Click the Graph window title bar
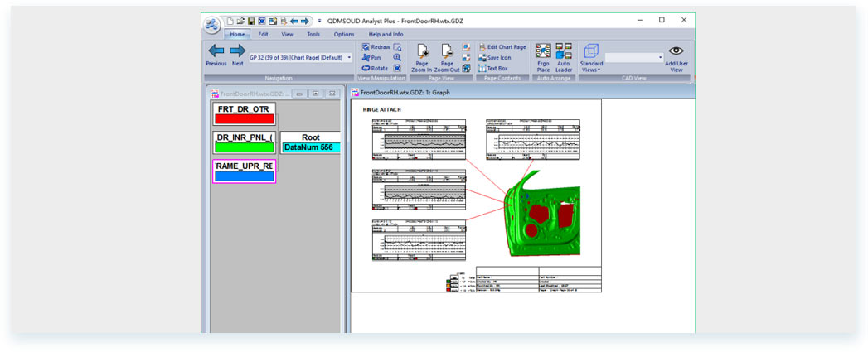Image resolution: width=868 pixels, height=352 pixels. click(521, 93)
